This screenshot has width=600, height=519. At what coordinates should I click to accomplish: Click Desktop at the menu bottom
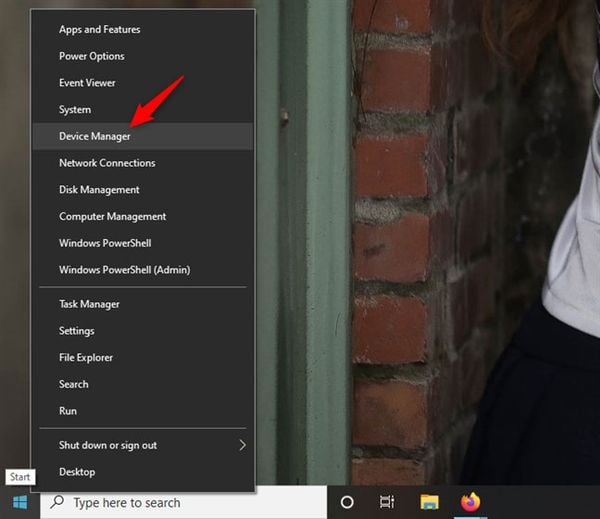click(x=77, y=472)
